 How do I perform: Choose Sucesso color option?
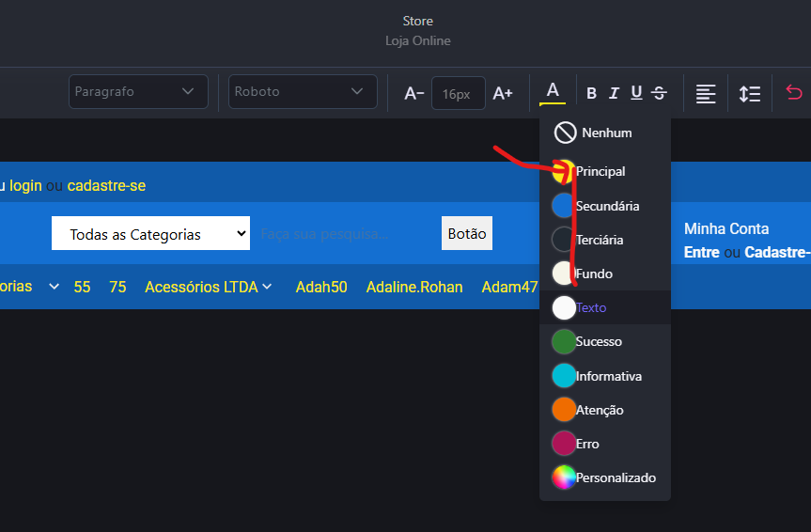(x=598, y=341)
